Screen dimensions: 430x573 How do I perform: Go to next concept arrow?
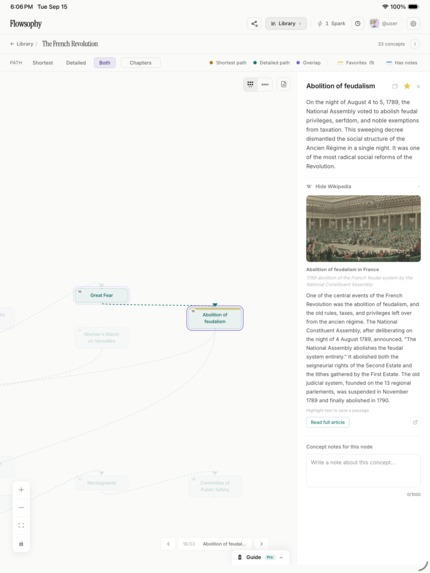tap(262, 544)
